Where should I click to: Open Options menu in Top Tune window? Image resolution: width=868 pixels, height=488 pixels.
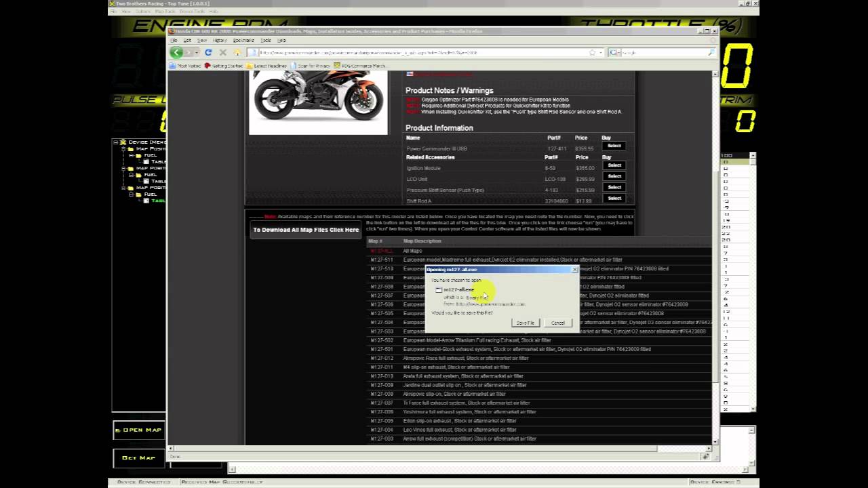click(x=143, y=12)
